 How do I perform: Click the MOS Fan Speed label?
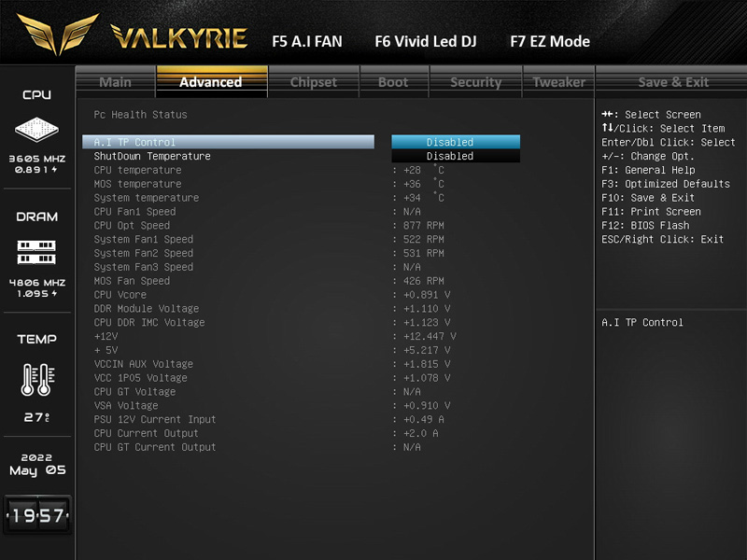(x=132, y=281)
